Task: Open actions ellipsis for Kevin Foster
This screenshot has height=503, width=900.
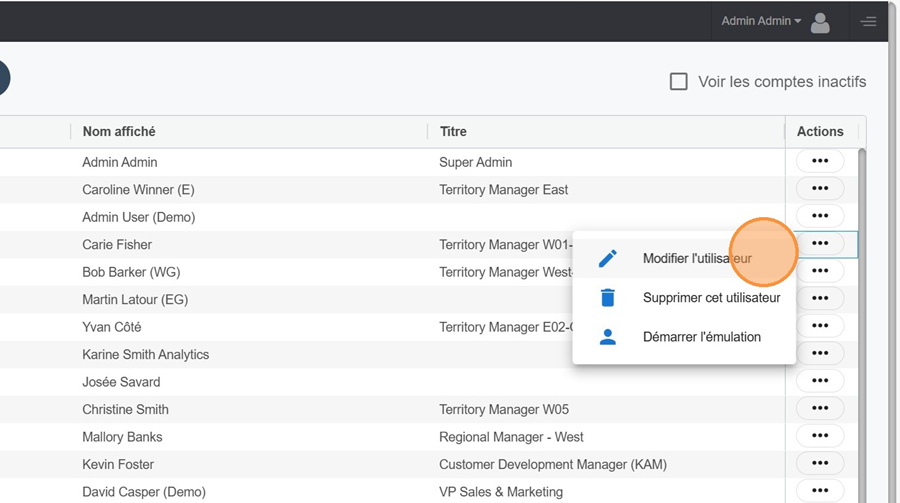Action: (x=820, y=463)
